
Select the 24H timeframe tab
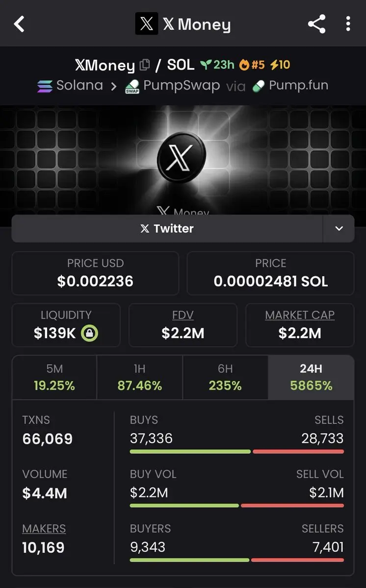coord(311,377)
